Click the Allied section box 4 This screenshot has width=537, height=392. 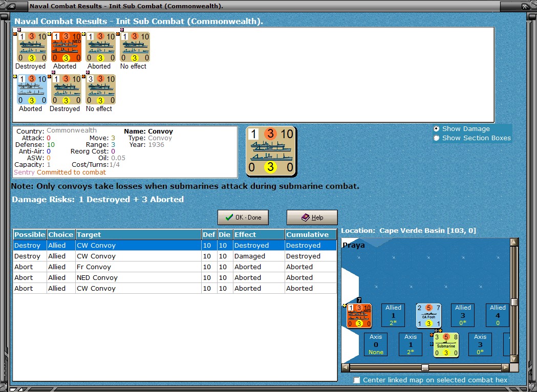tap(497, 315)
